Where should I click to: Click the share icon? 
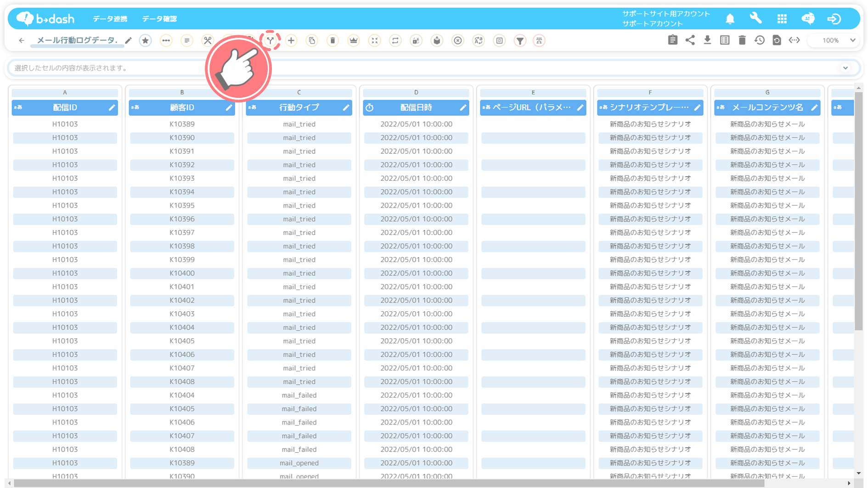(690, 40)
